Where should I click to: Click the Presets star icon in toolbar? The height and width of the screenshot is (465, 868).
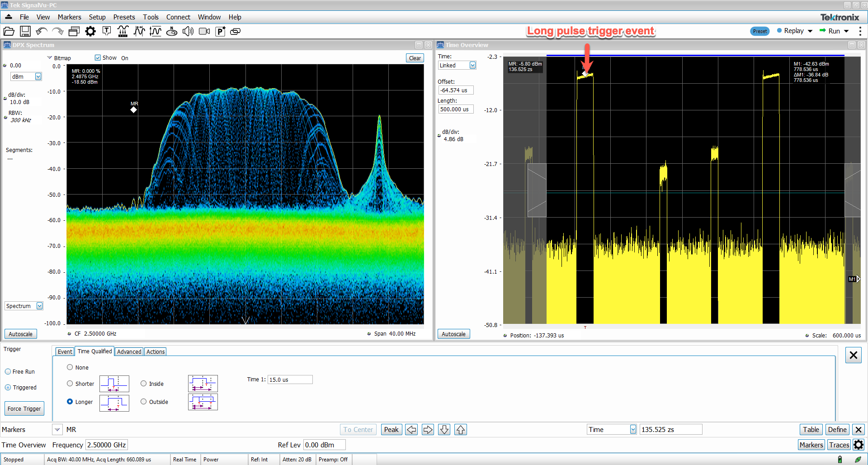(220, 31)
